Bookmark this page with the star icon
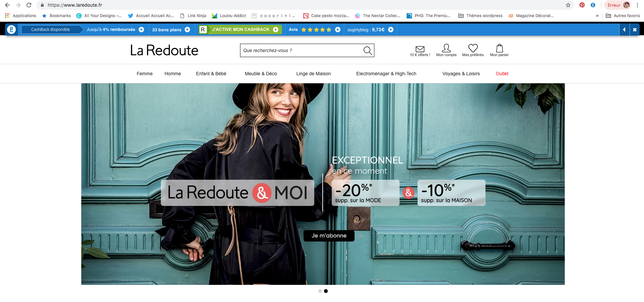Image resolution: width=644 pixels, height=302 pixels. click(x=568, y=5)
